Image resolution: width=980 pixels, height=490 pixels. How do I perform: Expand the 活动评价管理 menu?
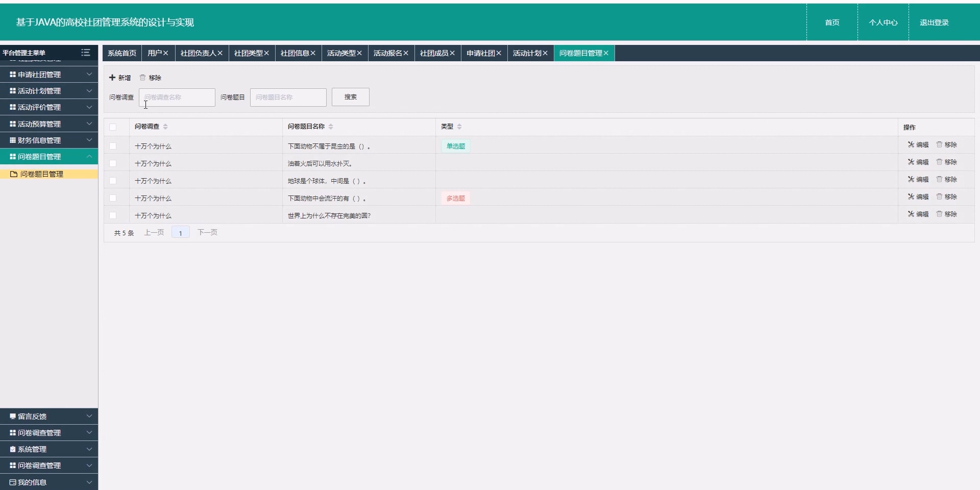point(49,107)
